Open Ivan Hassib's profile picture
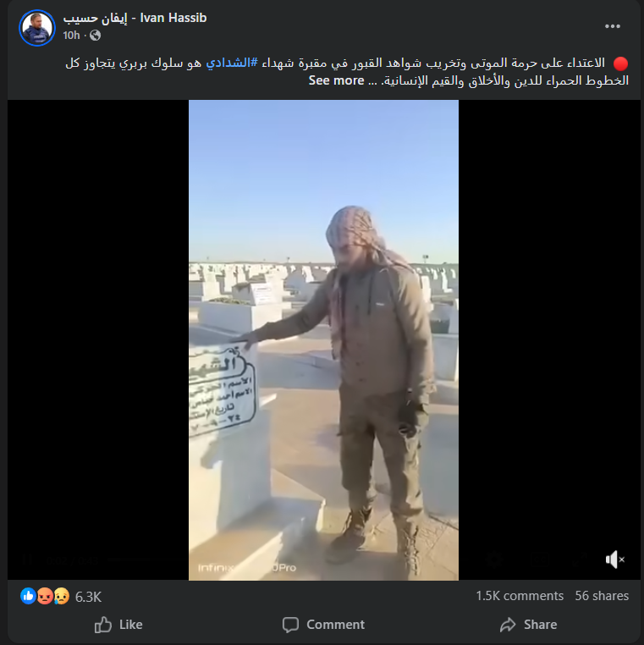 (x=37, y=28)
